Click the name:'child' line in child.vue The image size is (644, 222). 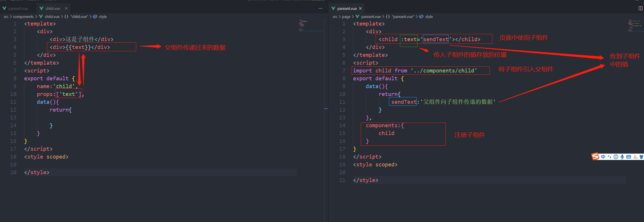pyautogui.click(x=57, y=86)
